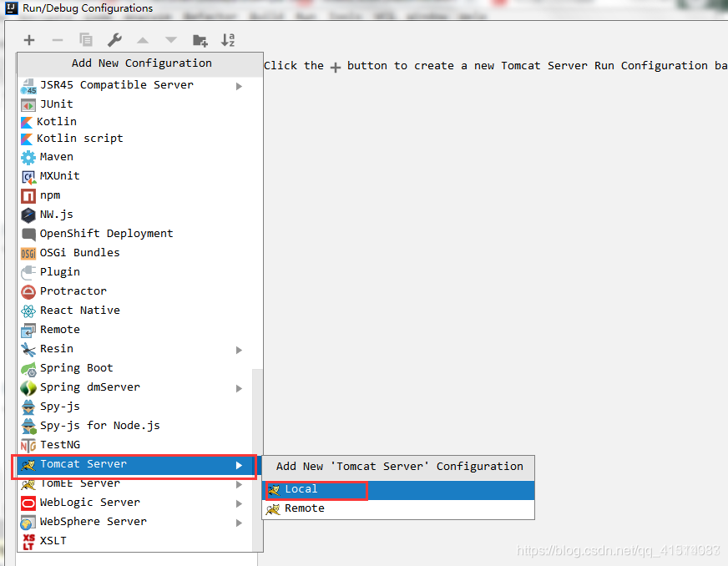Select the Spring dmServer entry label

click(90, 387)
